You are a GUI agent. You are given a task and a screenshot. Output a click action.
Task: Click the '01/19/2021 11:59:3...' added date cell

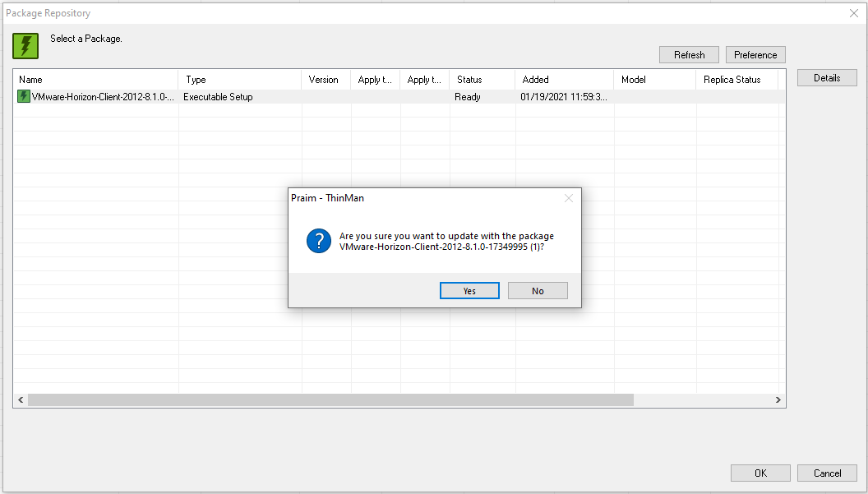564,97
